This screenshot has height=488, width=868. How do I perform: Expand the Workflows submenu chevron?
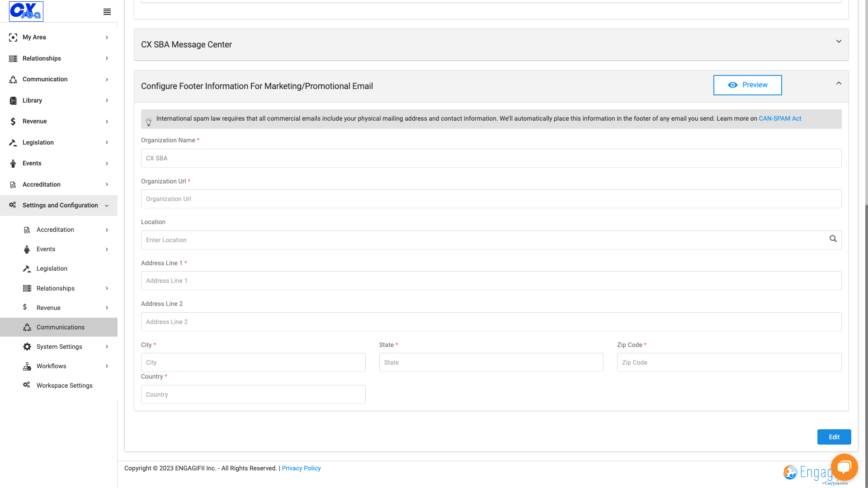[x=107, y=366]
